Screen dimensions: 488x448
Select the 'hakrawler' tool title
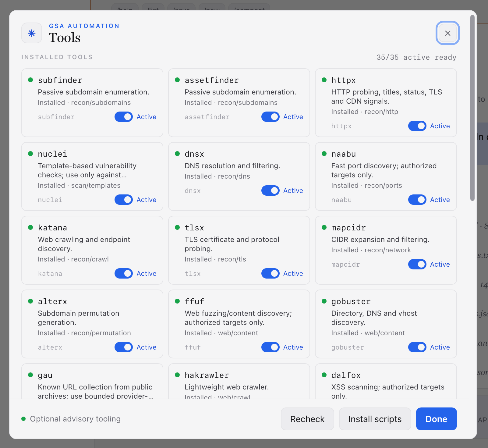(207, 375)
